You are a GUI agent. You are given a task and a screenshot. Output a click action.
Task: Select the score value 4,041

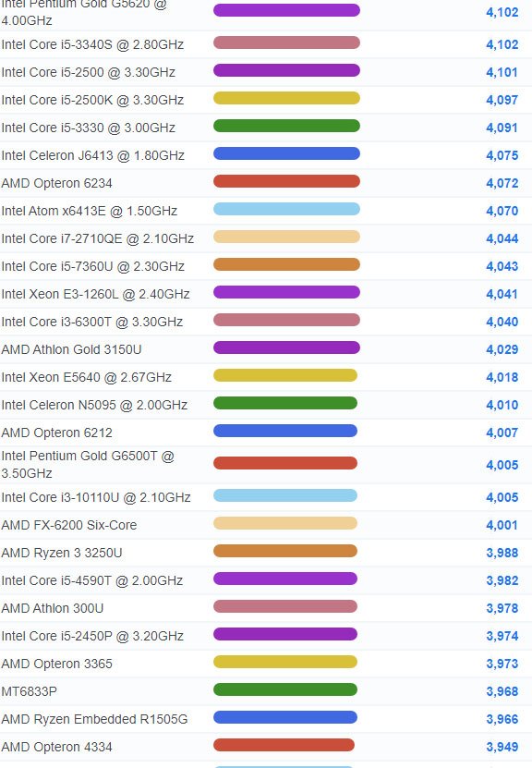pos(502,295)
